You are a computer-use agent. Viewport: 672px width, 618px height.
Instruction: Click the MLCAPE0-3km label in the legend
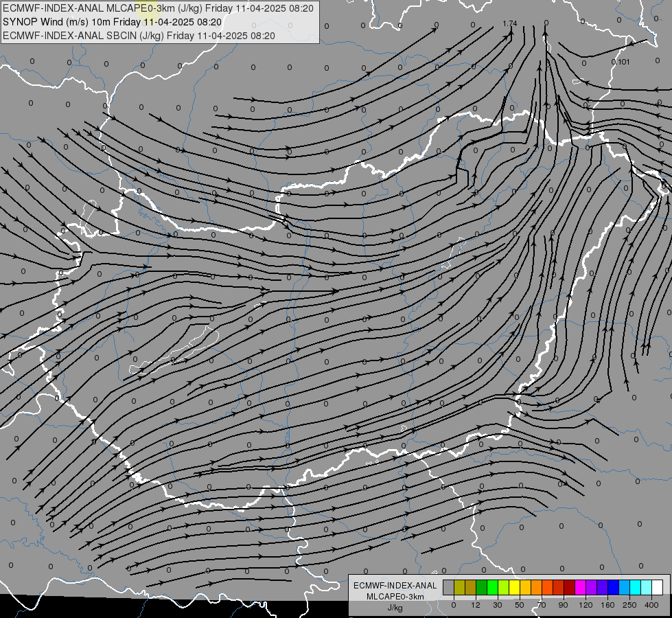tap(395, 597)
